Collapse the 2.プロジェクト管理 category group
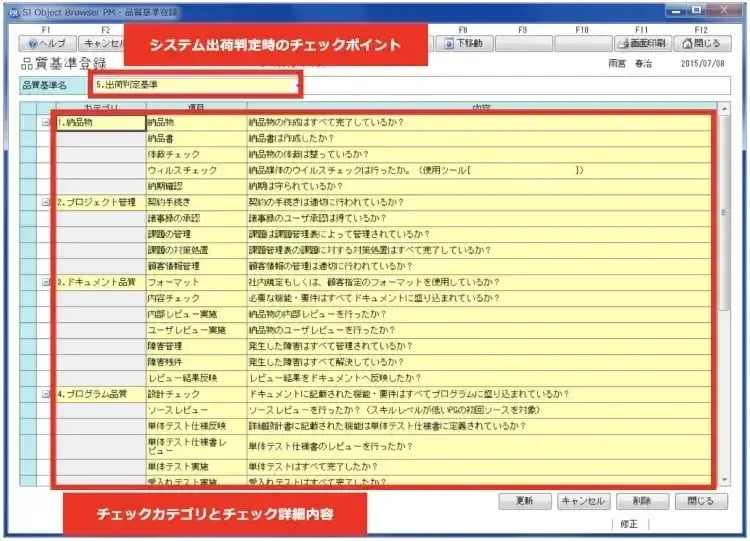 pos(46,202)
